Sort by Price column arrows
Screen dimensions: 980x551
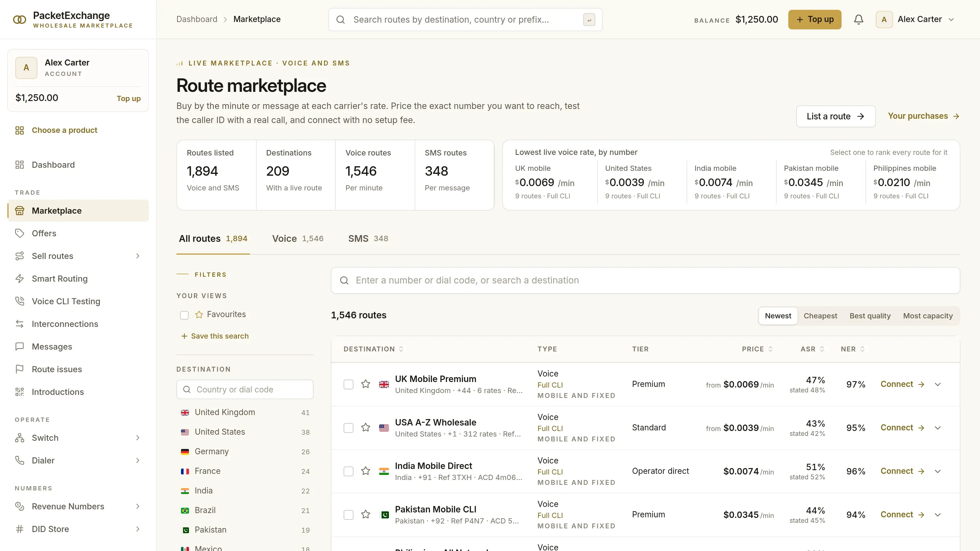click(771, 349)
